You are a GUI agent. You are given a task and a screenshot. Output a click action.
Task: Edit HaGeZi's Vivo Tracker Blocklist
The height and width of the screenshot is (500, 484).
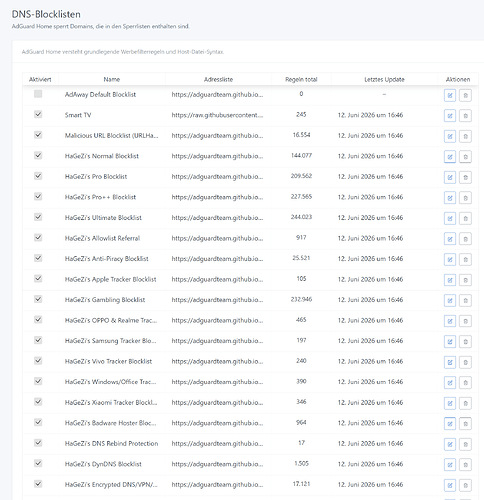450,362
